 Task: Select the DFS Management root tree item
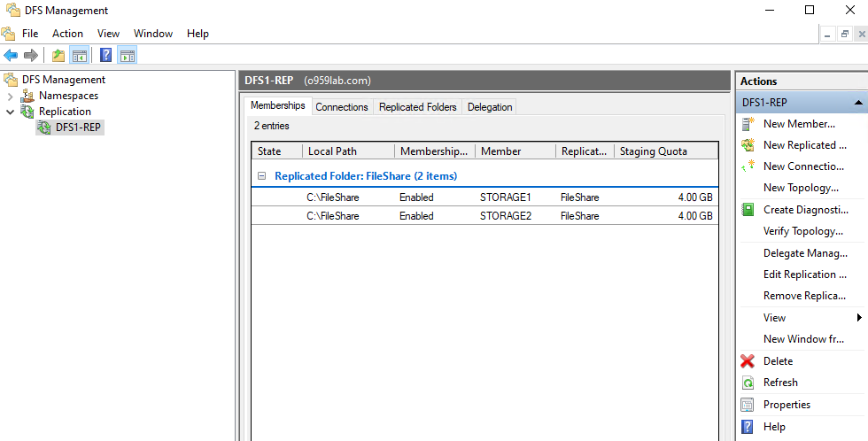tap(64, 80)
